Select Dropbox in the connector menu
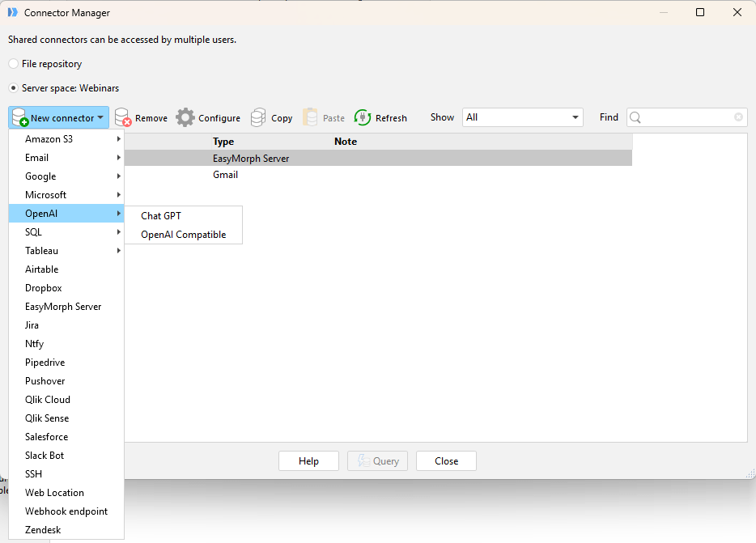 (x=66, y=288)
